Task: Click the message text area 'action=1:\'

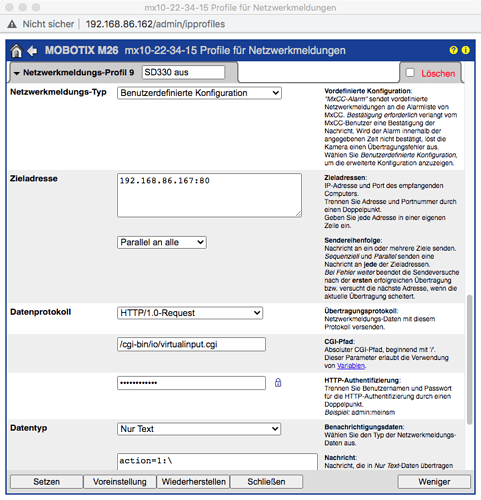Action: pyautogui.click(x=217, y=461)
